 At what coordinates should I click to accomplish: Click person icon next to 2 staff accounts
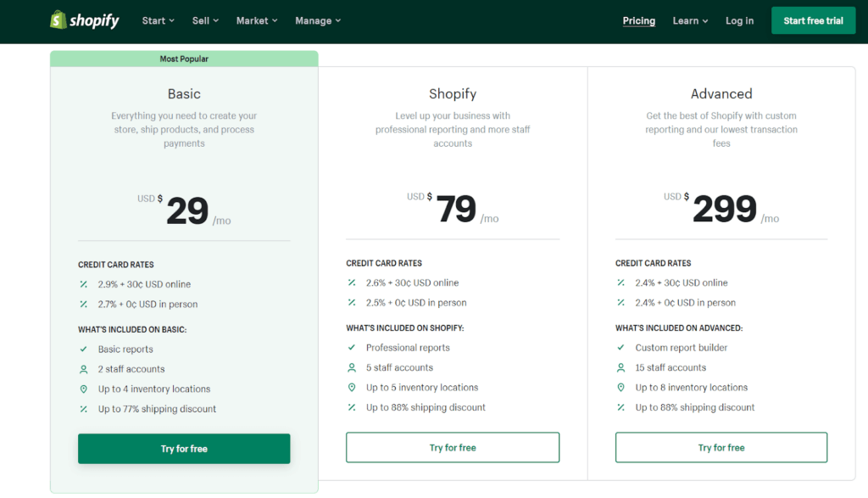coord(84,369)
